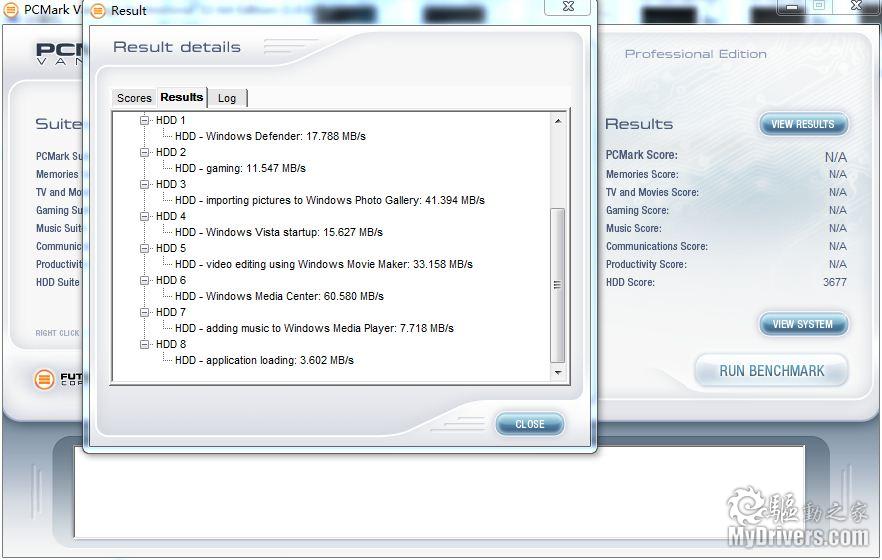Click the Productivity Score label
882x560 pixels.
pyautogui.click(x=646, y=264)
